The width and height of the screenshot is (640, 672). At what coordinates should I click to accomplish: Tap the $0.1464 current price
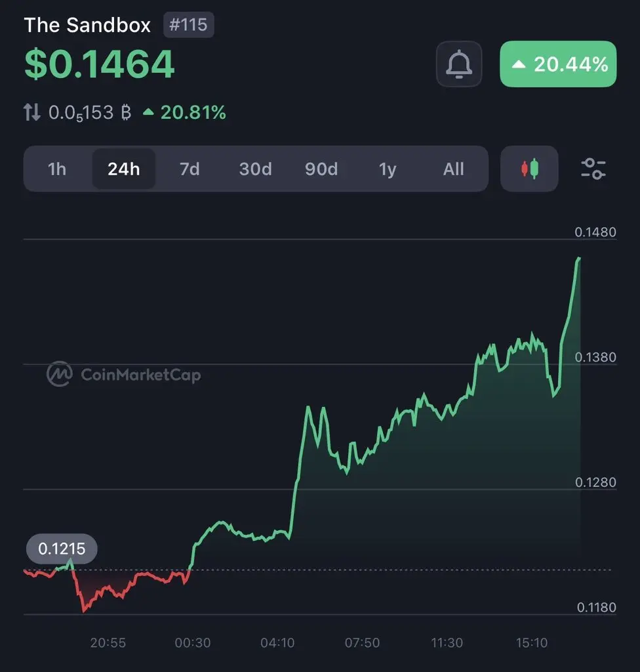(100, 64)
